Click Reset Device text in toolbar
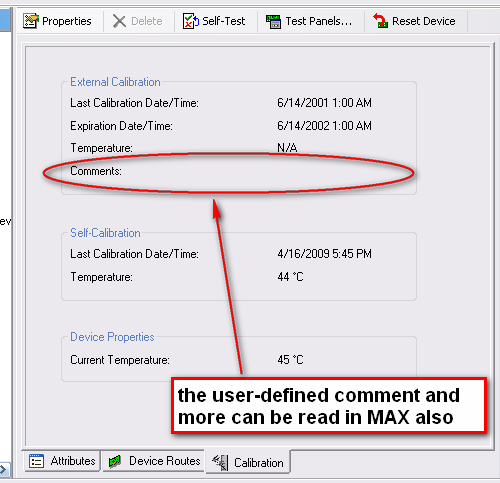Screen dimensions: 500x483 pos(424,21)
